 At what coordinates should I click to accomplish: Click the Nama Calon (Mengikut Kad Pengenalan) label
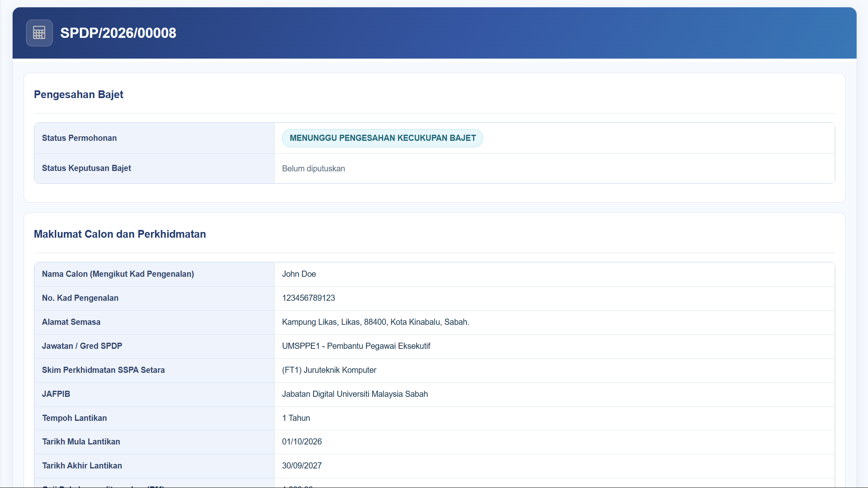point(118,274)
